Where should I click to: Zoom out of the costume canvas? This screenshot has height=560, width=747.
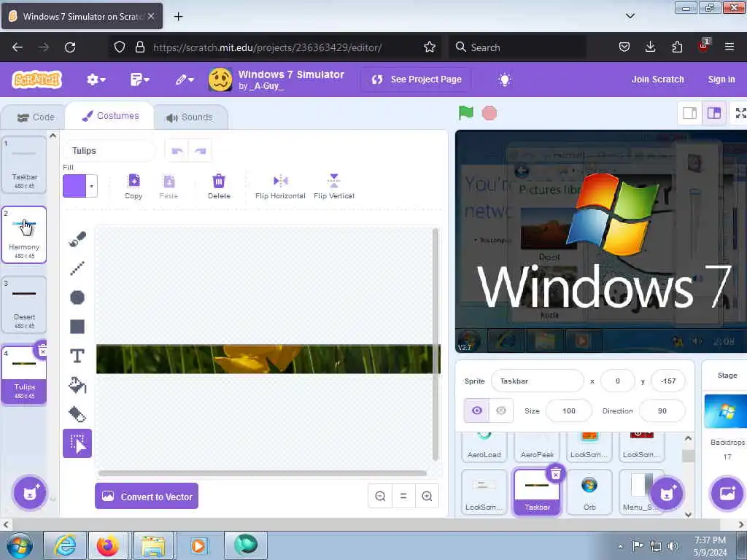point(380,496)
